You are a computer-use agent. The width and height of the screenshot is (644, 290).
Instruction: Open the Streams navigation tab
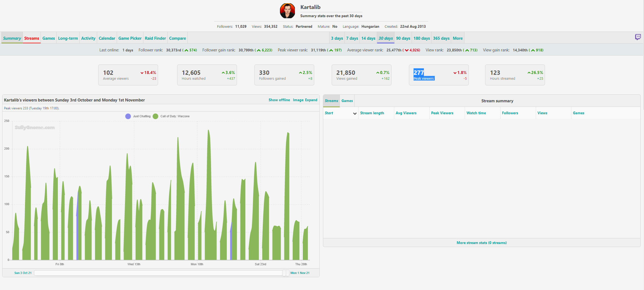pyautogui.click(x=32, y=38)
